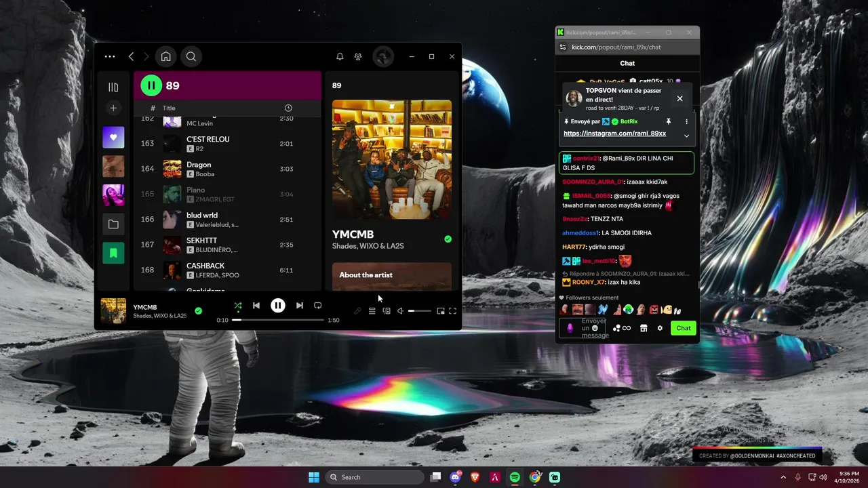Image resolution: width=868 pixels, height=488 pixels.
Task: Pause playback in bottom player
Action: click(x=278, y=306)
